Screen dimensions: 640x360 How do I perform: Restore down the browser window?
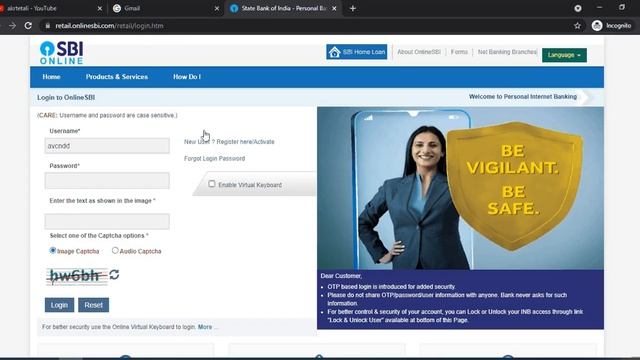point(622,8)
